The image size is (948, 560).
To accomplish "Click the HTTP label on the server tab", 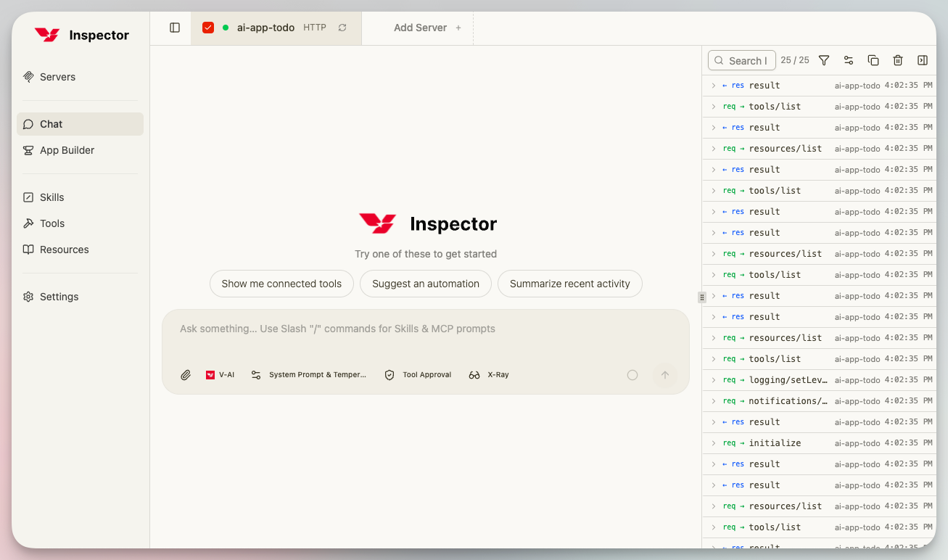I will point(315,28).
